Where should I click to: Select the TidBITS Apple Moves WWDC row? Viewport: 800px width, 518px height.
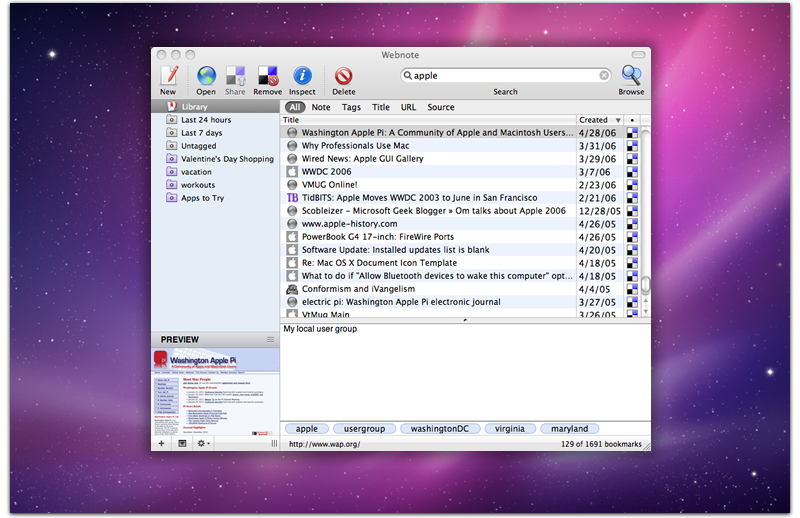(x=460, y=198)
